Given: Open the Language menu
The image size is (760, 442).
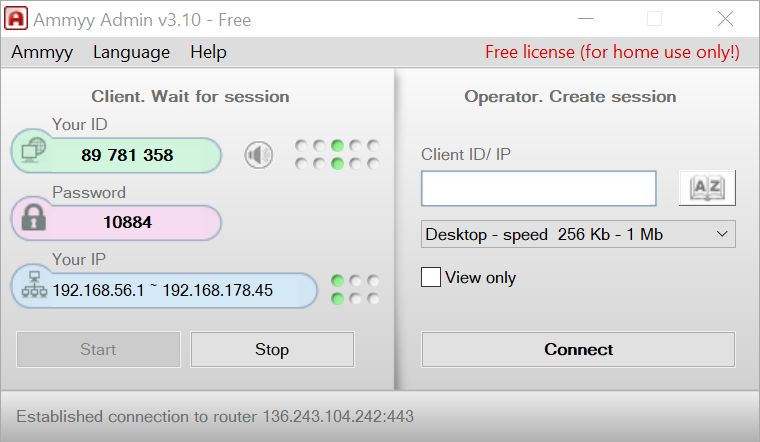Looking at the screenshot, I should click(131, 52).
